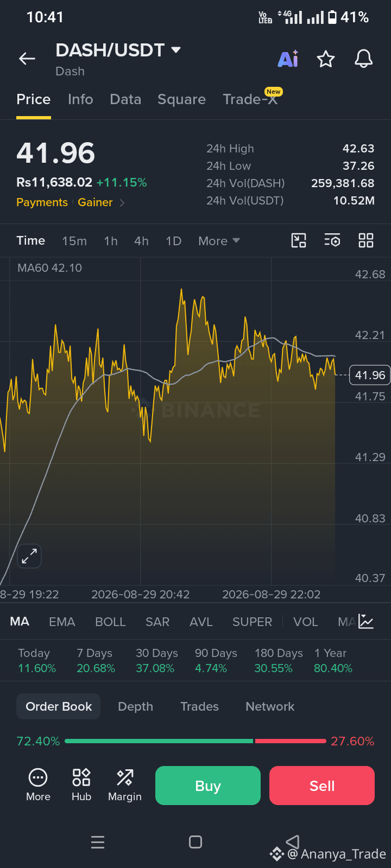This screenshot has height=868, width=391.
Task: Toggle the VOL sub-indicator
Action: (x=305, y=622)
